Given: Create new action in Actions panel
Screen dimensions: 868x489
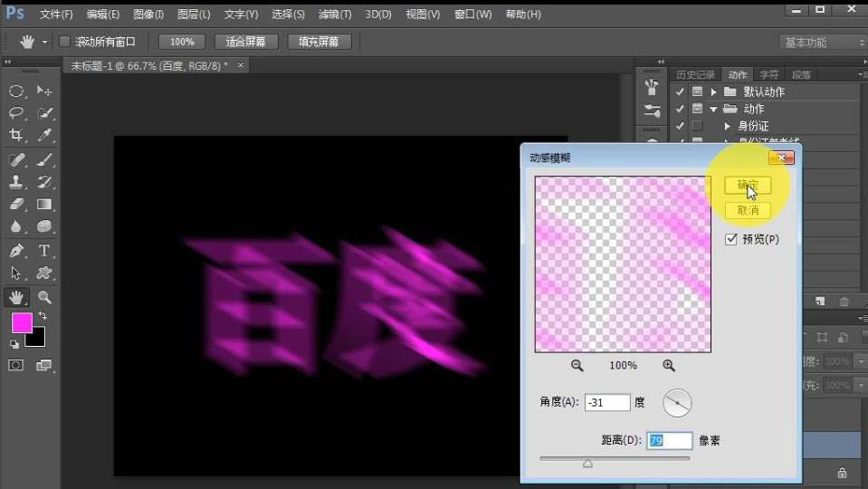Looking at the screenshot, I should (x=820, y=302).
